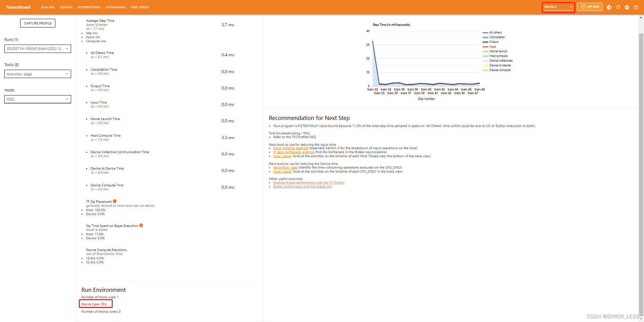Screen dimensions: 644x322
Task: Click the '3.7 ms' average step value
Action: coord(228,25)
